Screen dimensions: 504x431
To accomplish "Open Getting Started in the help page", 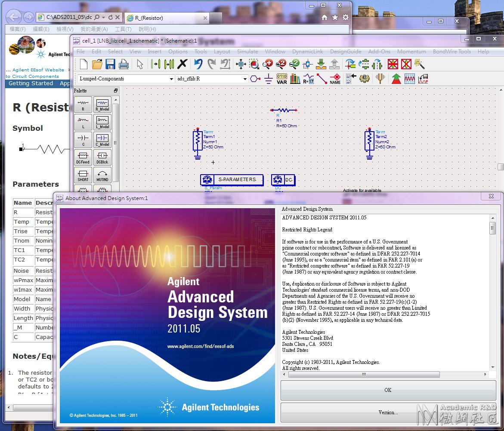I will pyautogui.click(x=31, y=83).
